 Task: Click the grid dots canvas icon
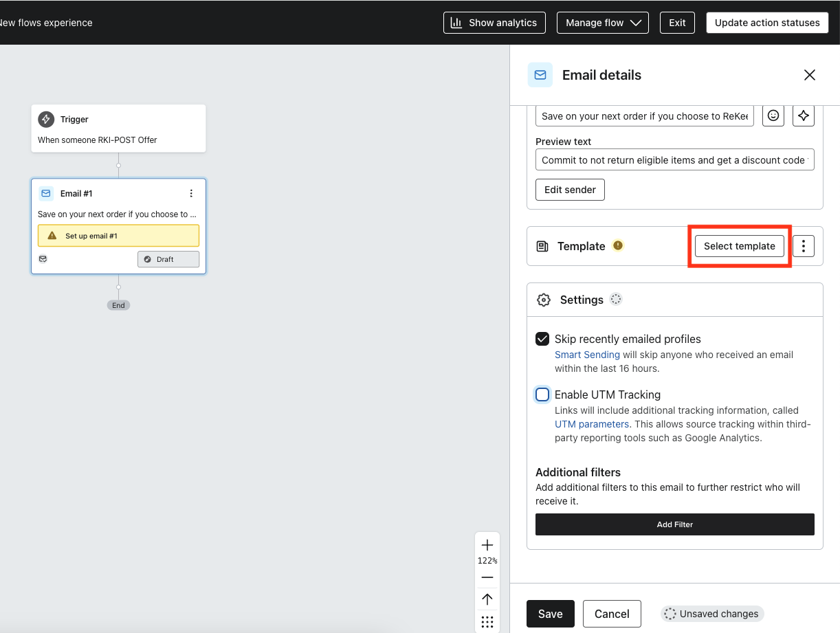(487, 621)
